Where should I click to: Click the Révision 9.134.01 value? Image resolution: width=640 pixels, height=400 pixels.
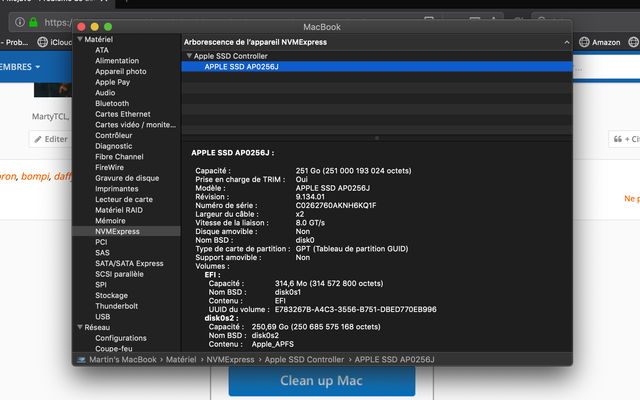click(310, 197)
